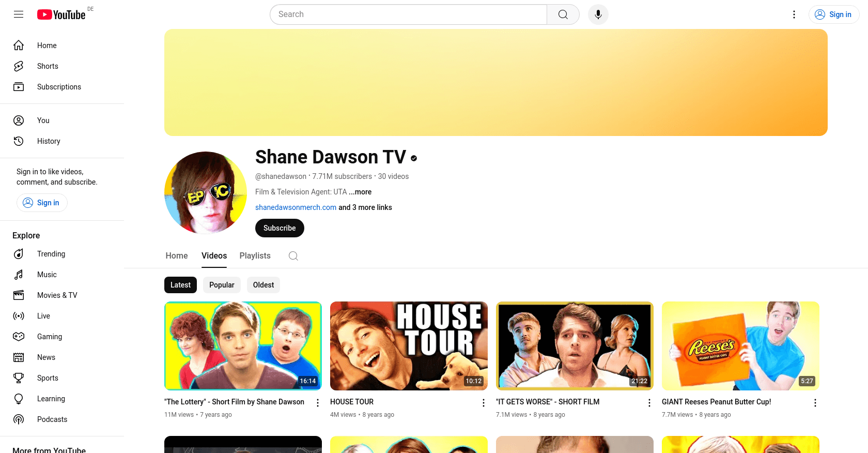This screenshot has width=868, height=453.
Task: Open GIANT Reeses Peanut Butter Cup thumbnail
Action: point(740,345)
